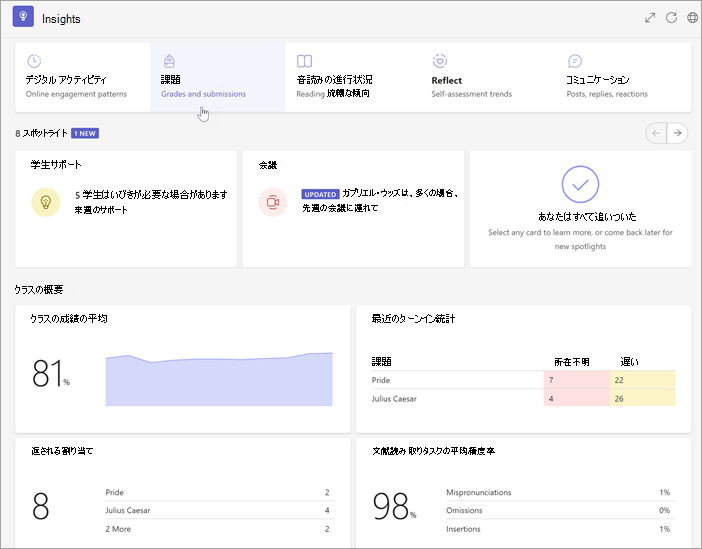
Task: Select Pride in returned assignments list
Action: [x=219, y=492]
